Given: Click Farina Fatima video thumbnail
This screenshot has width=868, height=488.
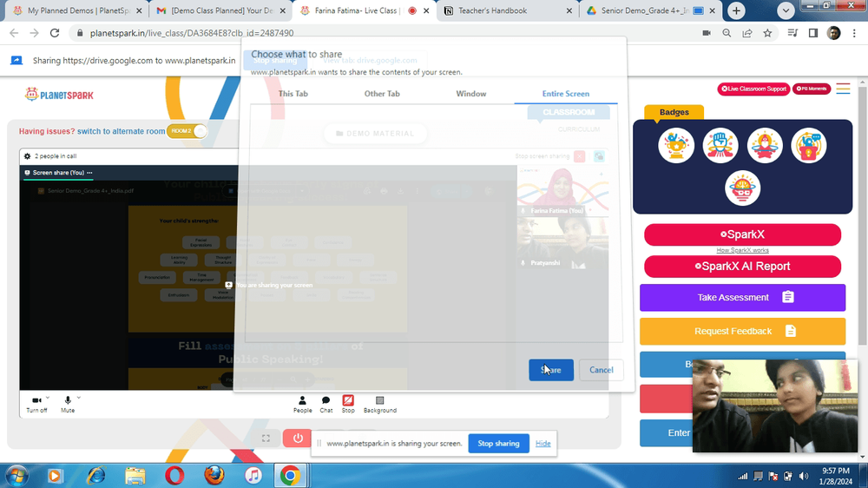Looking at the screenshot, I should click(562, 190).
